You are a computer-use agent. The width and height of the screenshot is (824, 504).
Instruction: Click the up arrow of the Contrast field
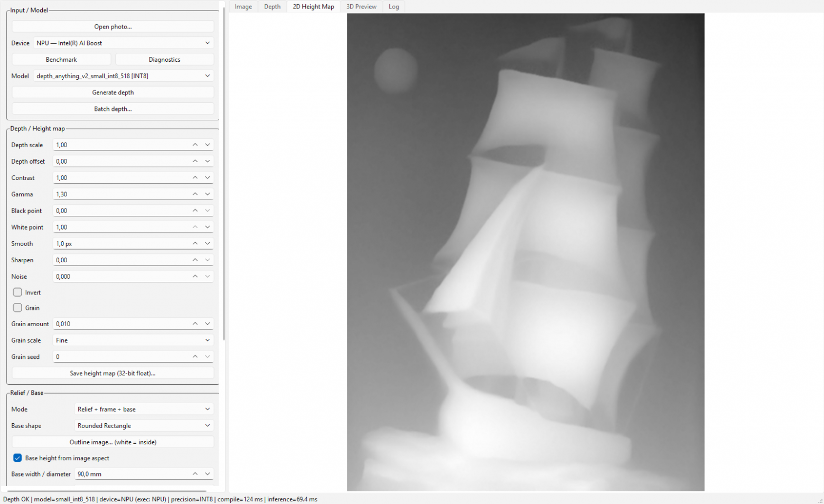tap(195, 178)
